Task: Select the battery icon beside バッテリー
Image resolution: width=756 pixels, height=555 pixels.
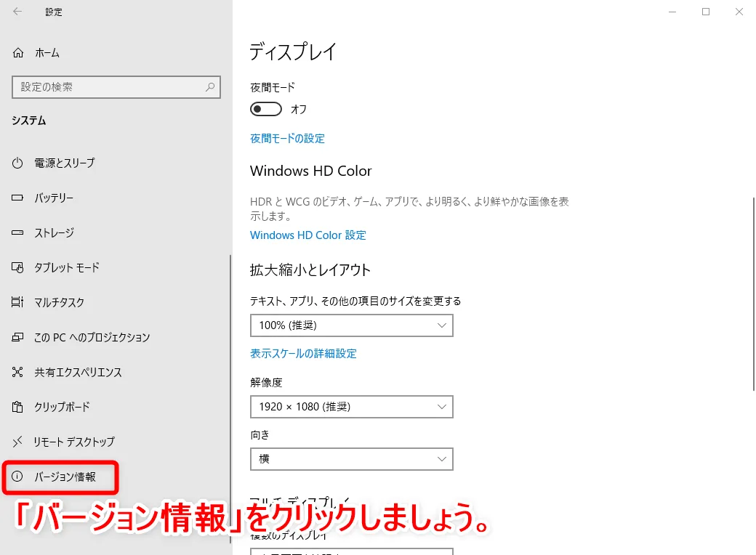Action: pos(17,198)
